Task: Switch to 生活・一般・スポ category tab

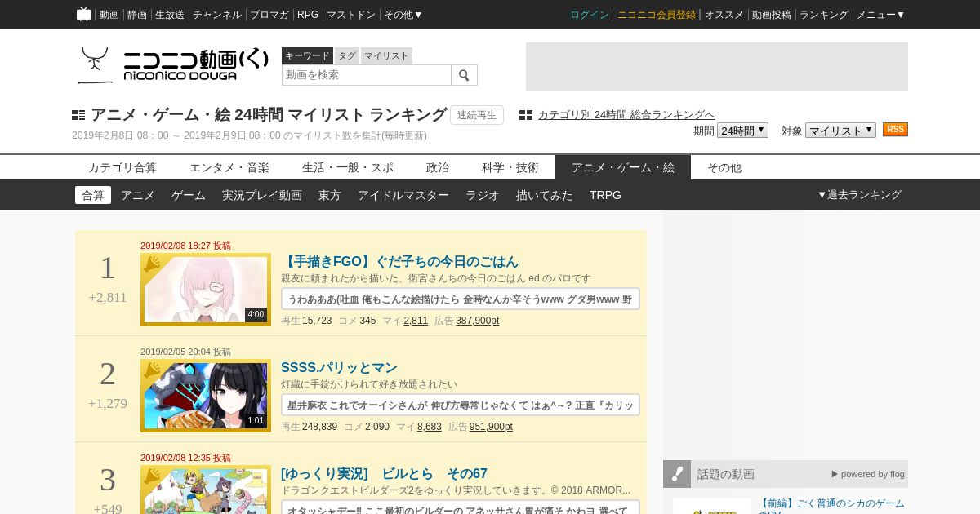Action: (348, 167)
